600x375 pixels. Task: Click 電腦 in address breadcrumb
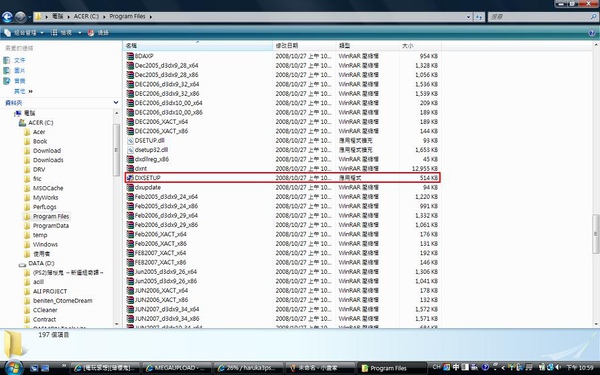coord(57,17)
